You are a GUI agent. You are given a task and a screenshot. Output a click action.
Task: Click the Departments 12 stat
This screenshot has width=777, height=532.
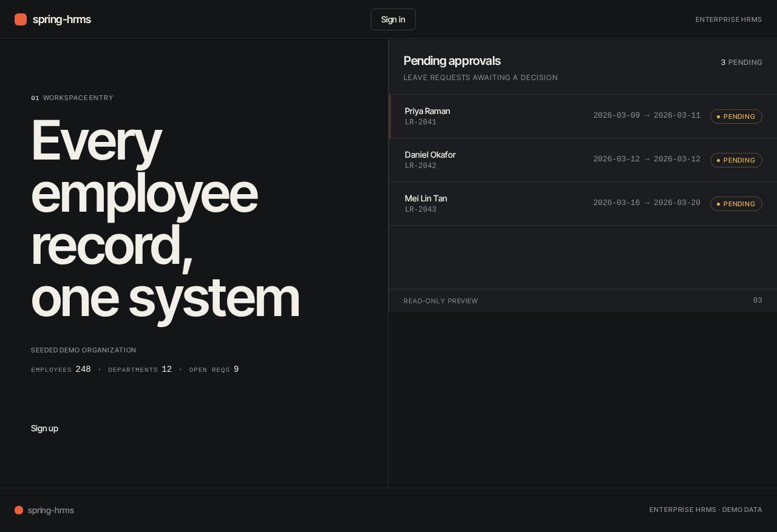click(140, 369)
